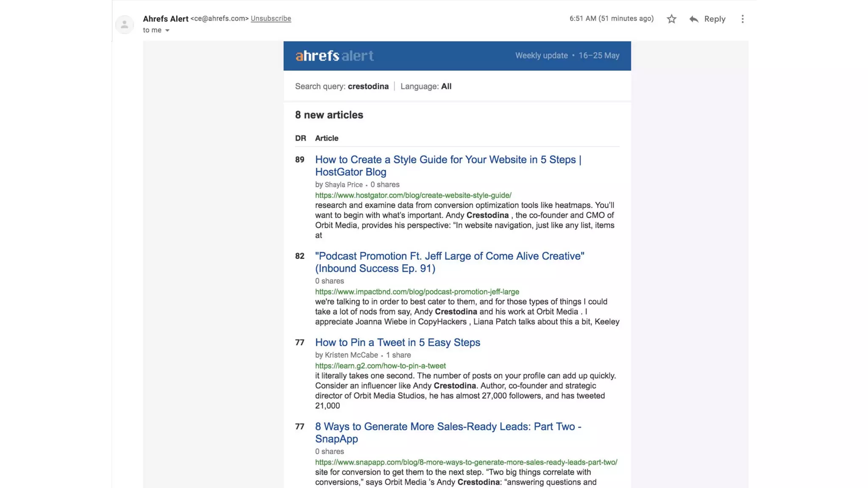Click the learn.g2.com how-to-pin-a-tweet URL
Image resolution: width=868 pixels, height=488 pixels.
point(380,366)
